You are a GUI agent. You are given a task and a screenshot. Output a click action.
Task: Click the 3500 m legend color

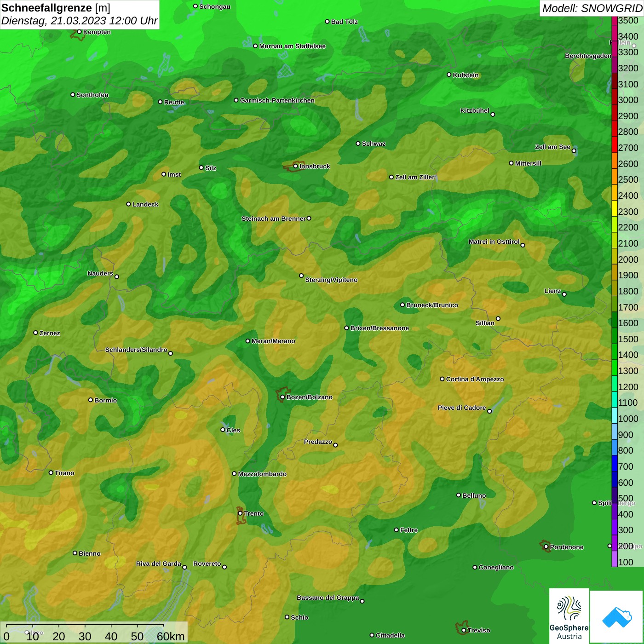point(615,21)
